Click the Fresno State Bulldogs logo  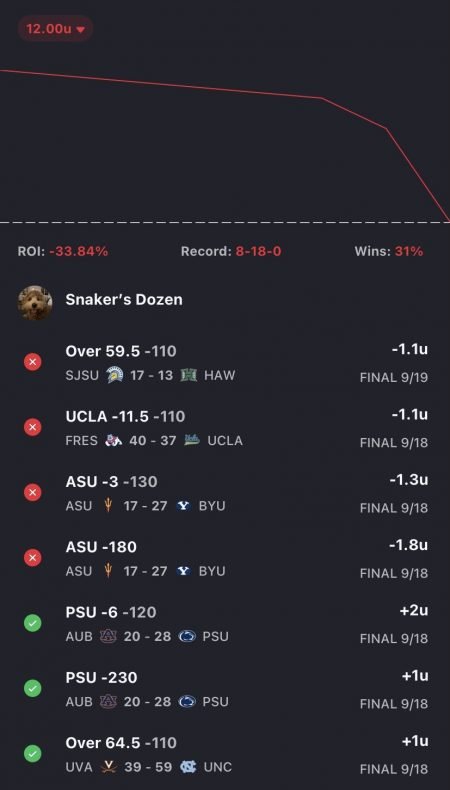tap(113, 441)
